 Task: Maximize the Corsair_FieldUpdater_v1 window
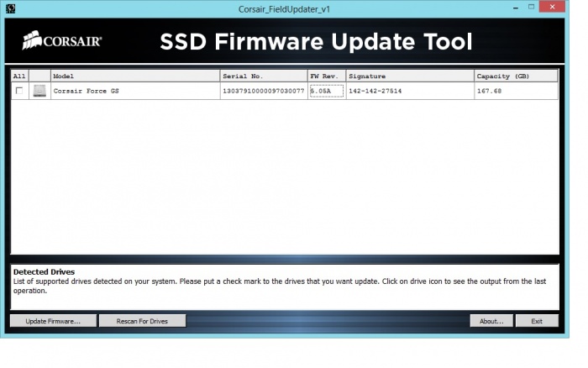point(532,7)
